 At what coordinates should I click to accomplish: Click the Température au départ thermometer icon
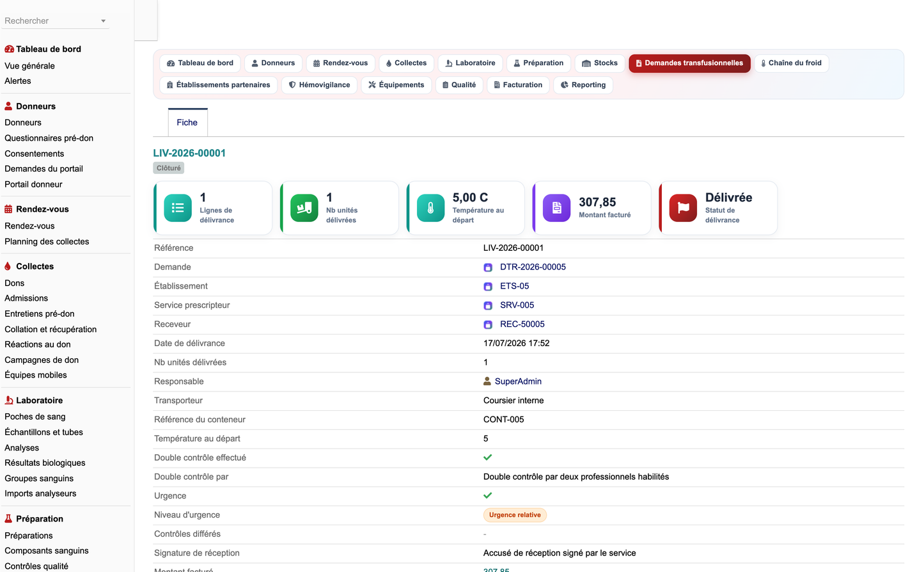(x=431, y=208)
